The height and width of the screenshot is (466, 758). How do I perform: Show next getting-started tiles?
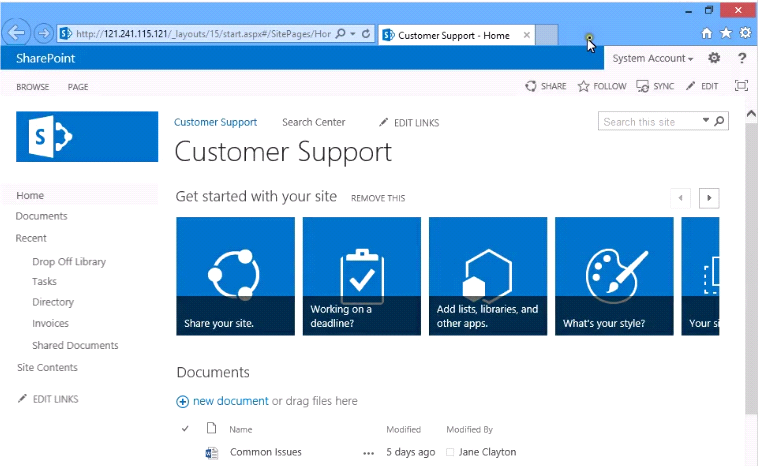(x=709, y=198)
